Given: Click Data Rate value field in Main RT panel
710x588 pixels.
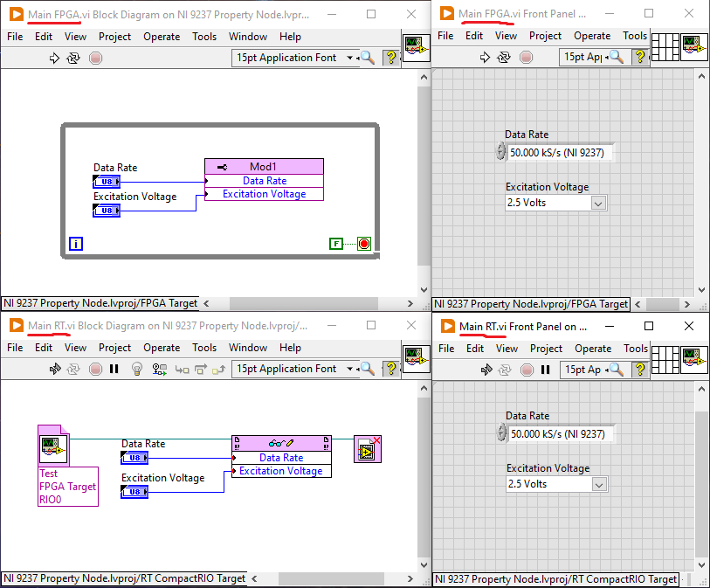Looking at the screenshot, I should pyautogui.click(x=559, y=433).
